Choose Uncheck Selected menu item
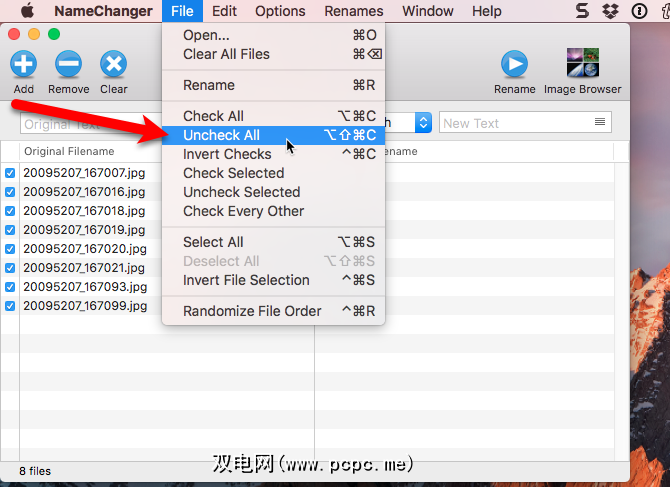 (x=273, y=192)
